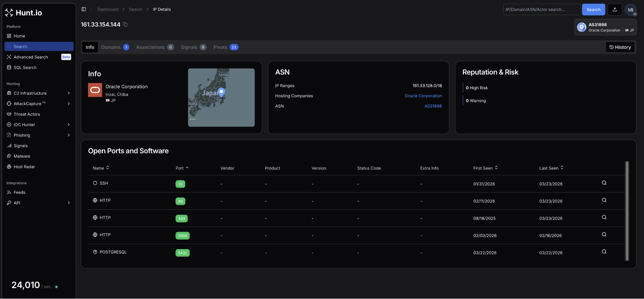The image size is (644, 299).
Task: Click the History button
Action: 620,47
